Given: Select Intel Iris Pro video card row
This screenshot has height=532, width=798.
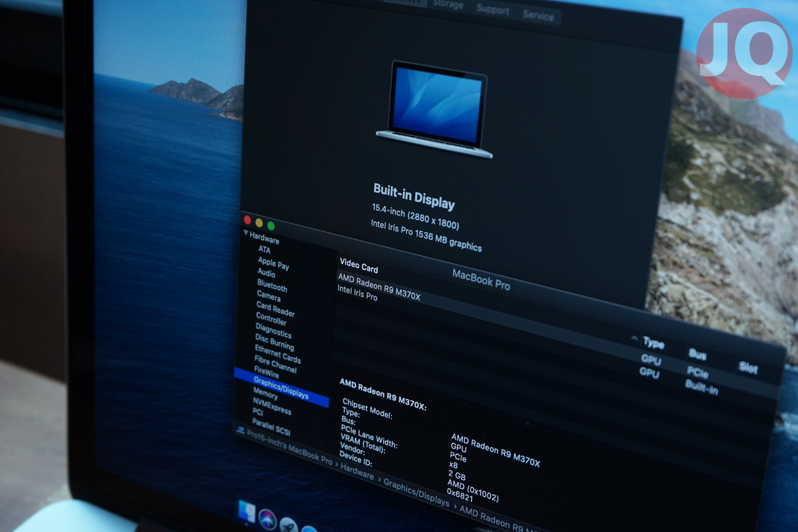Looking at the screenshot, I should tap(357, 293).
